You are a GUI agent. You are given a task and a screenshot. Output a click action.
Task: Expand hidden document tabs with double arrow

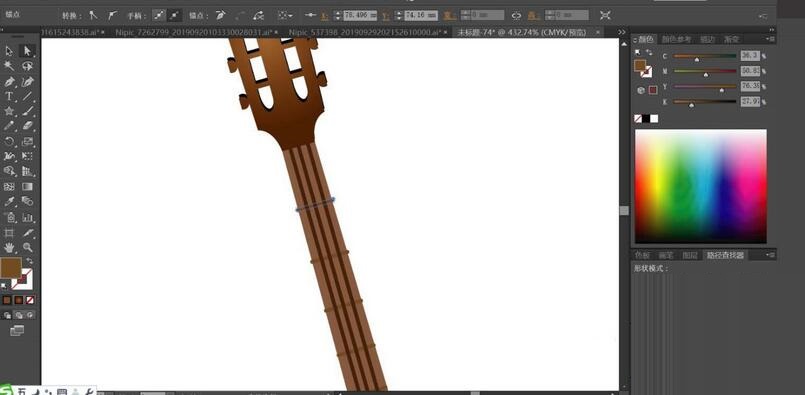[x=622, y=32]
